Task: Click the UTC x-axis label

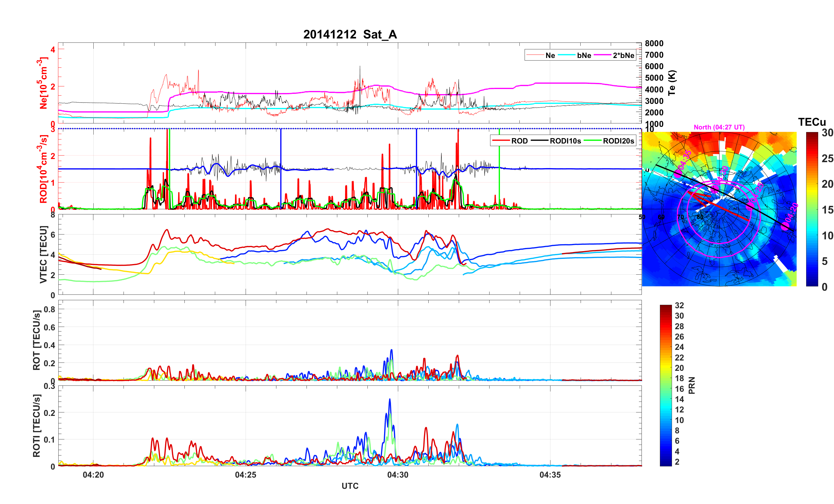Action: (350, 486)
